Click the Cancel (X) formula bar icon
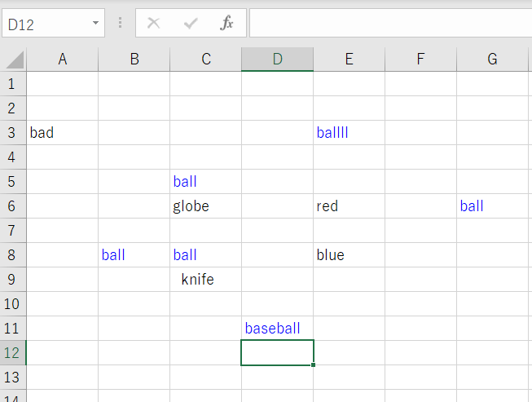 pos(154,23)
